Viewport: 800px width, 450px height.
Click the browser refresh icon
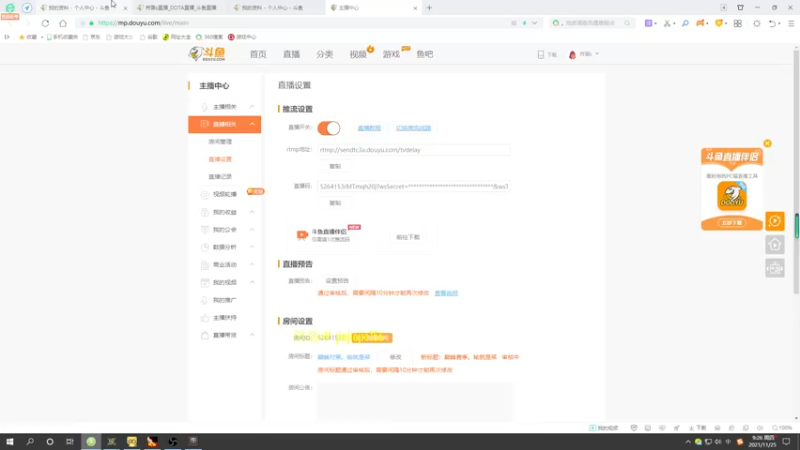45,23
